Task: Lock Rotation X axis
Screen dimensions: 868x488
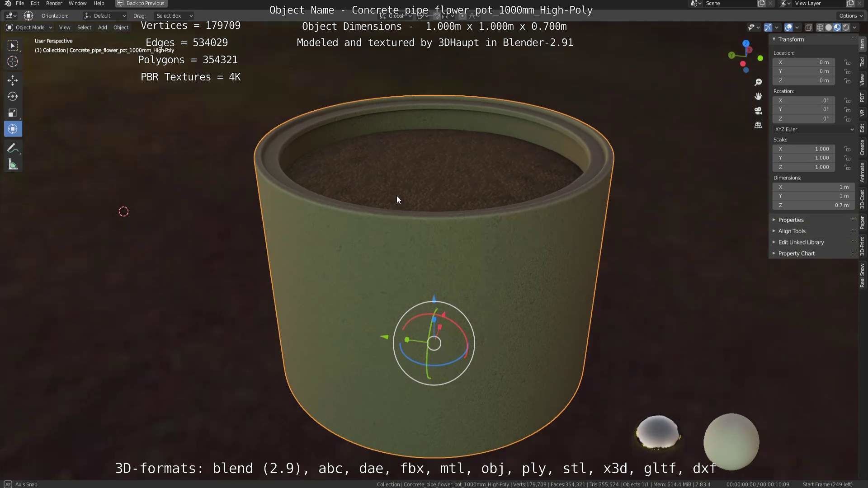Action: tap(847, 100)
